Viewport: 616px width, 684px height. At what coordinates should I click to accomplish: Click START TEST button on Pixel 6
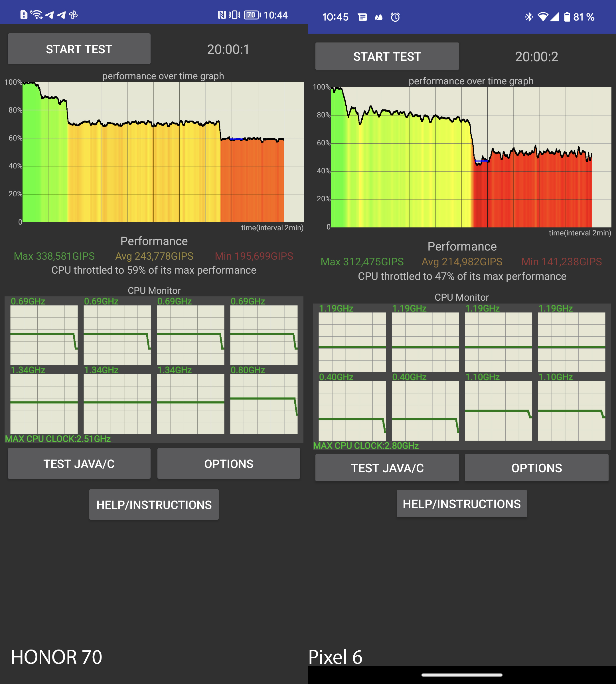pyautogui.click(x=388, y=56)
